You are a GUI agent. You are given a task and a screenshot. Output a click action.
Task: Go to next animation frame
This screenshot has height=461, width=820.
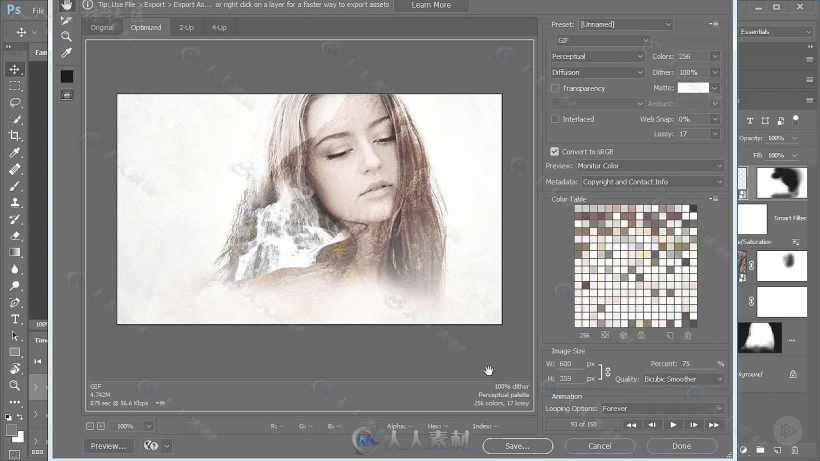pyautogui.click(x=693, y=425)
